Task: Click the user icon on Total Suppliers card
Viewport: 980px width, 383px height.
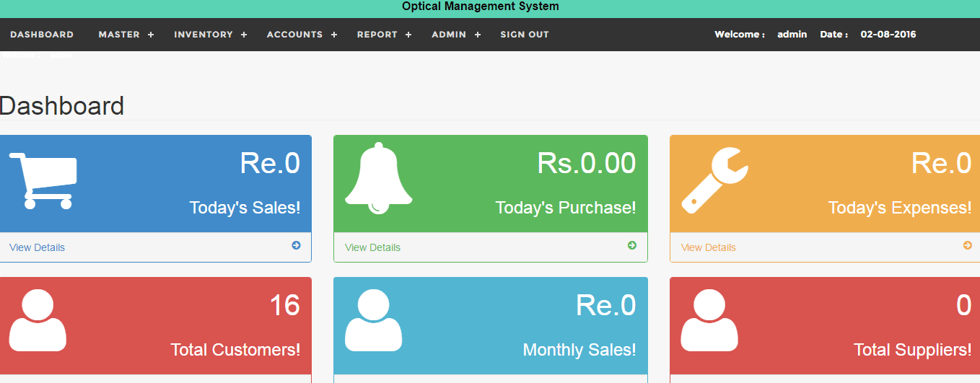Action: click(x=709, y=320)
